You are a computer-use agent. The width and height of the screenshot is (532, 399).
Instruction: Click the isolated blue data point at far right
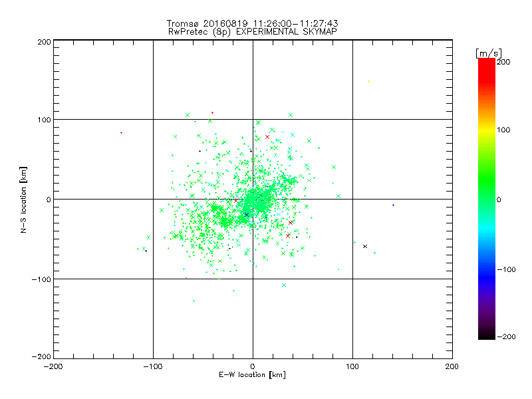[393, 205]
